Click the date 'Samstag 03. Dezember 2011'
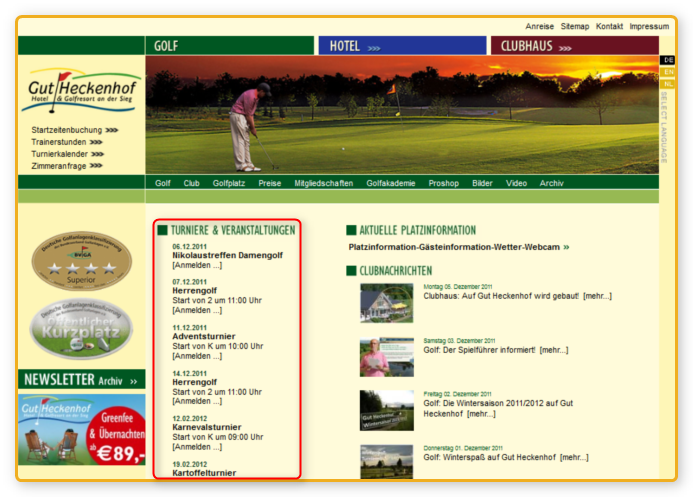Viewport: 693px width, 497px height. [x=459, y=341]
